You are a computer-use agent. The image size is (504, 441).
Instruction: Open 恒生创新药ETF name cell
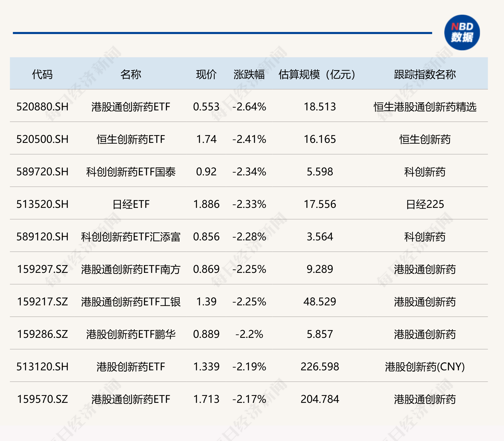pyautogui.click(x=131, y=139)
